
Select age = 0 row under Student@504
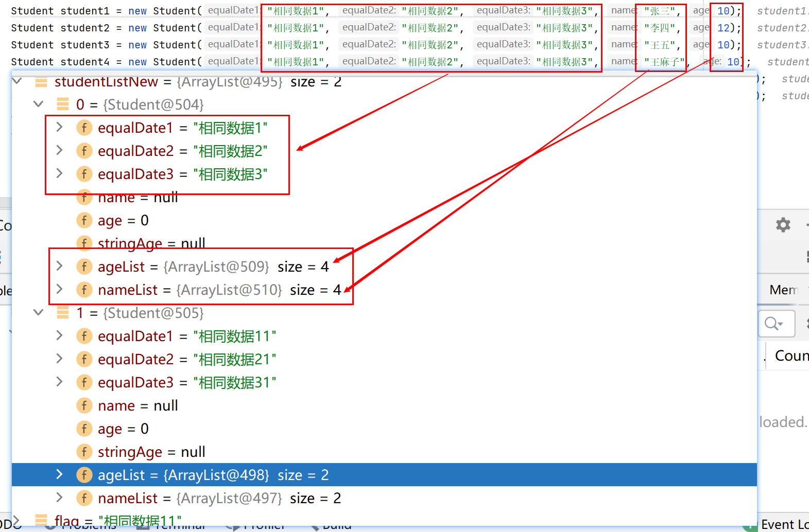[x=384, y=220]
